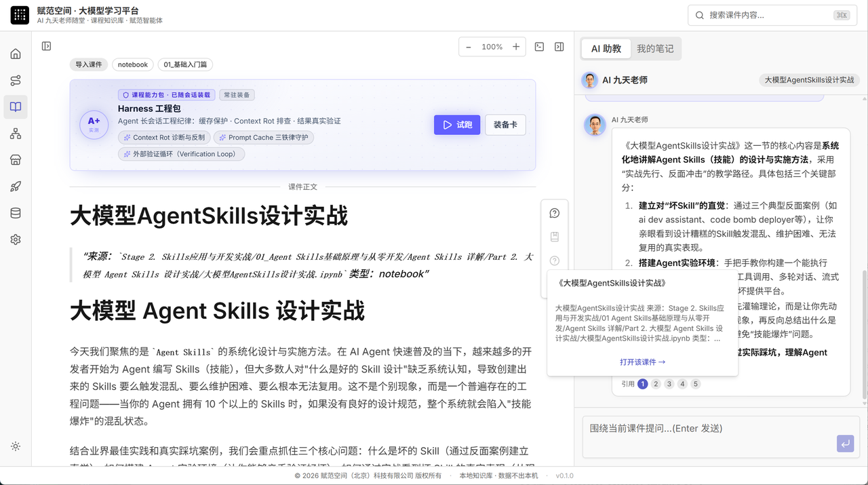This screenshot has width=868, height=485.
Task: Open the learning path route icon
Action: pyautogui.click(x=16, y=81)
